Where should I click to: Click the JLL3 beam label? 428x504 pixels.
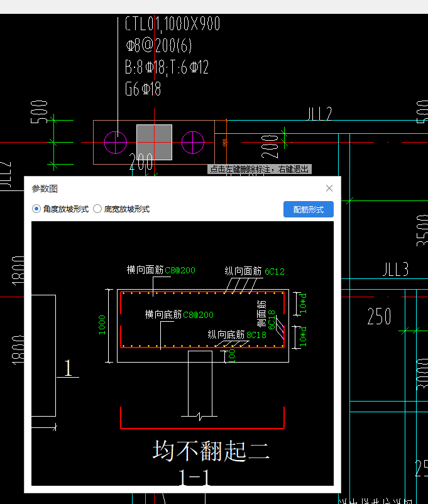coord(395,270)
